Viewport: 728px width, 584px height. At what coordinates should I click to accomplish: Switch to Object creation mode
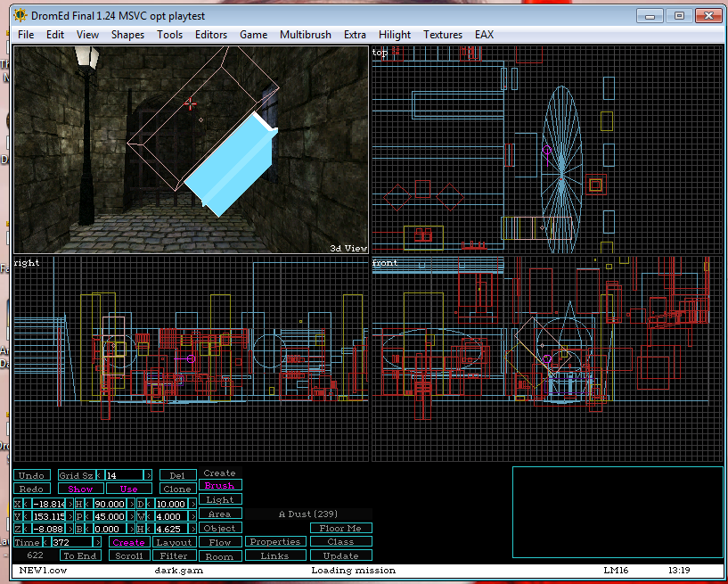click(219, 529)
